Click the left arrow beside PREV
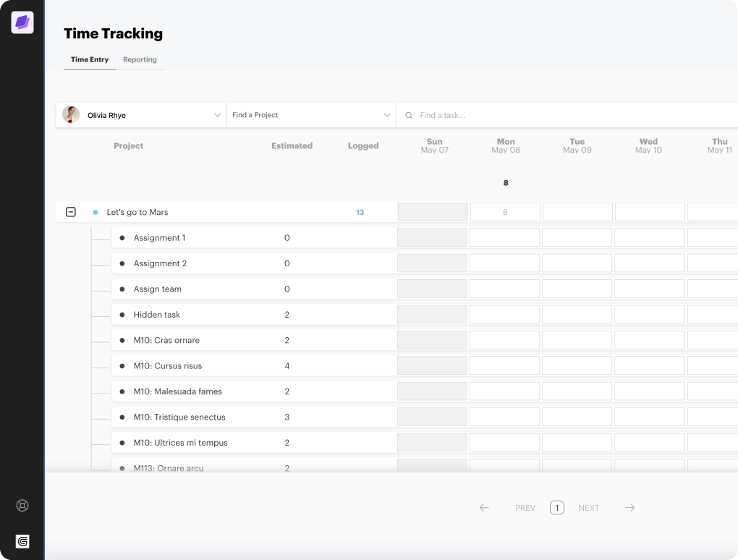Viewport: 738px width, 560px height. pyautogui.click(x=484, y=508)
